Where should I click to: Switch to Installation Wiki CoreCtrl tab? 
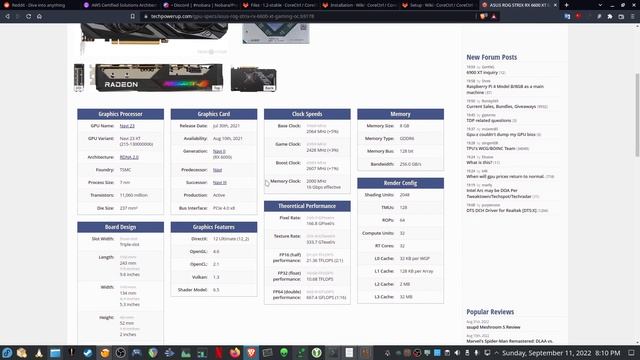360,5
